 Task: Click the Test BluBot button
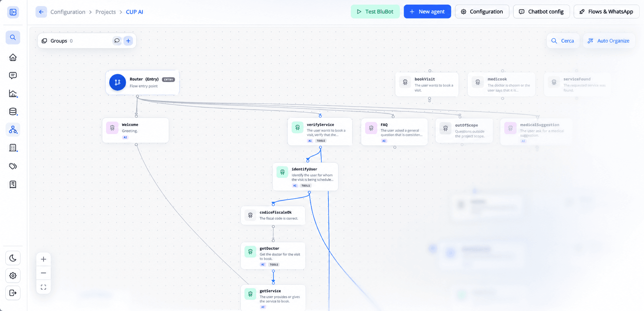375,11
